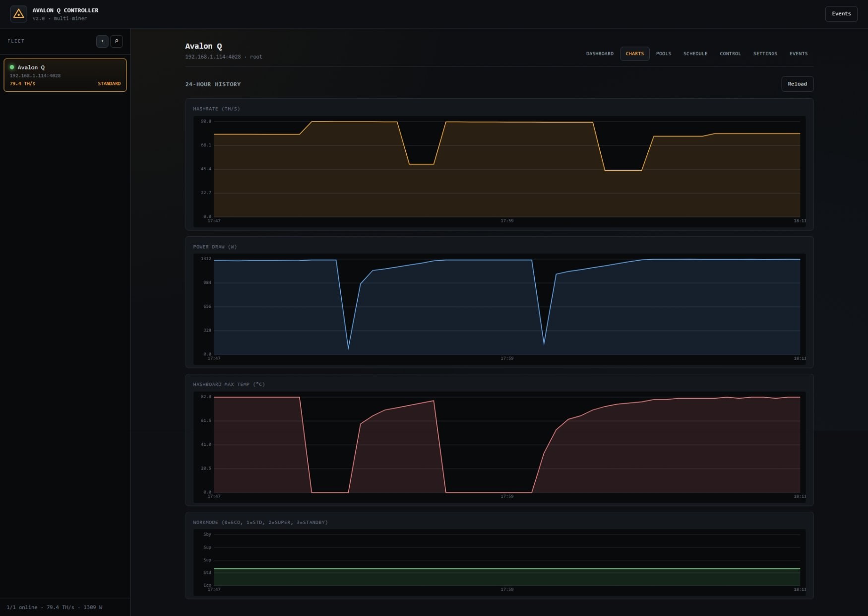Click the "Eco" workmode axis label
This screenshot has width=868, height=616.
[x=207, y=585]
